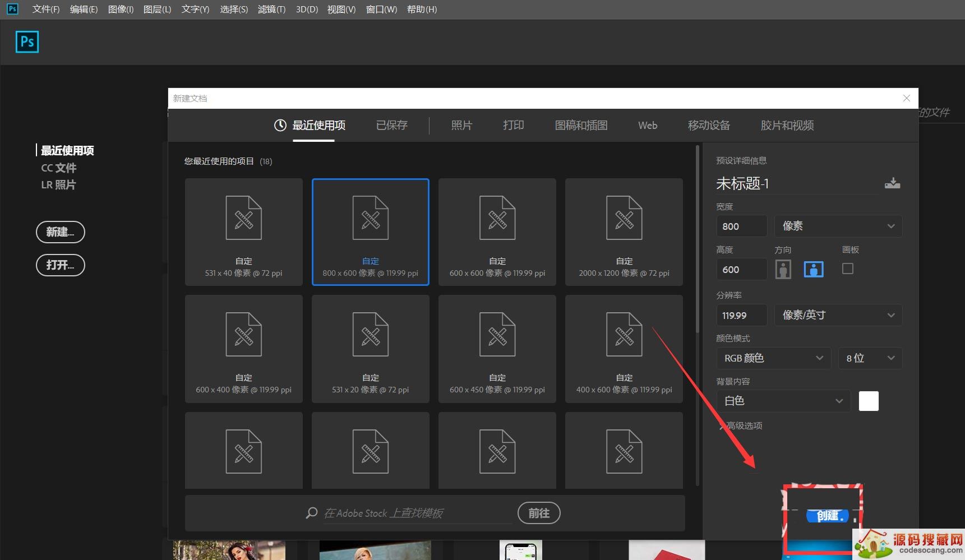Select portrait orientation icon
Image resolution: width=965 pixels, height=560 pixels.
click(783, 270)
